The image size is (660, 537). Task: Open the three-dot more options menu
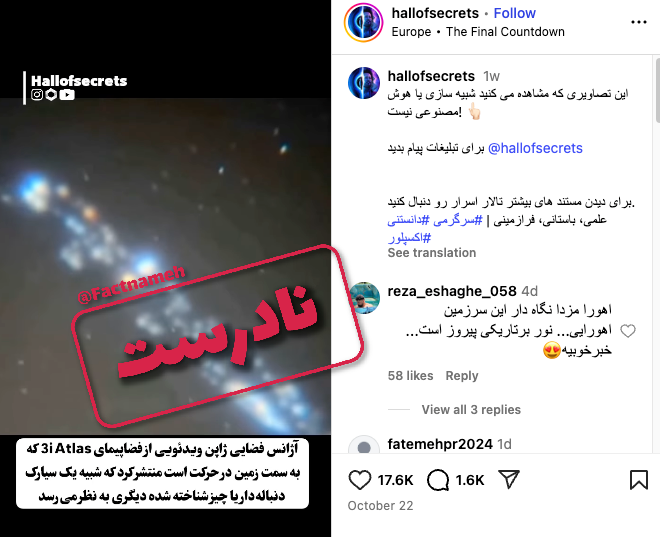click(639, 22)
